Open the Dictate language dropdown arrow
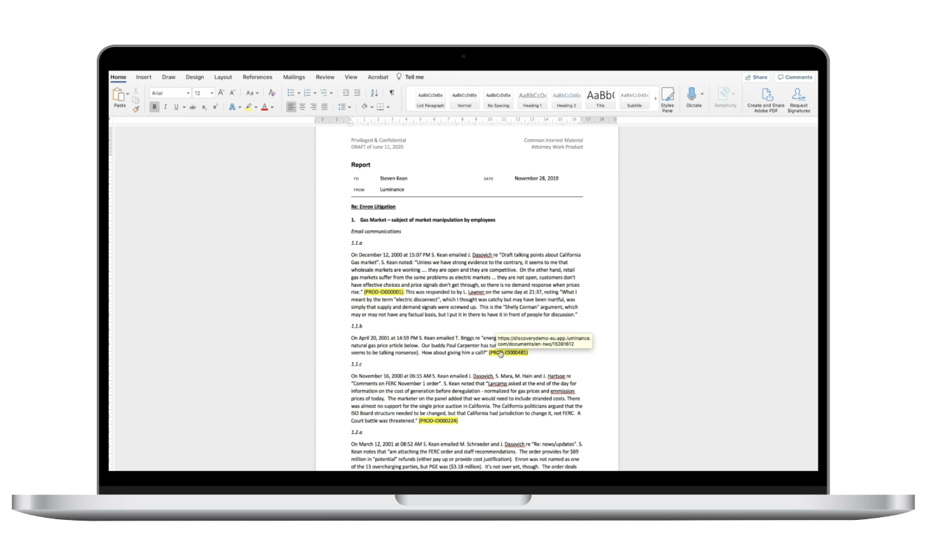 point(702,94)
